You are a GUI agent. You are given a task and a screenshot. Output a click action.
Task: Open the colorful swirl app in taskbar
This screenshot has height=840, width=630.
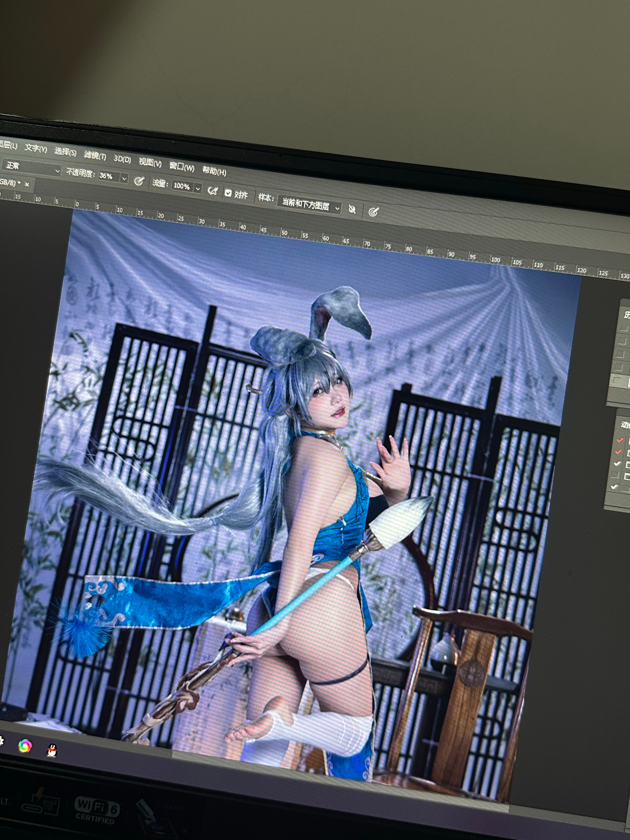click(25, 746)
